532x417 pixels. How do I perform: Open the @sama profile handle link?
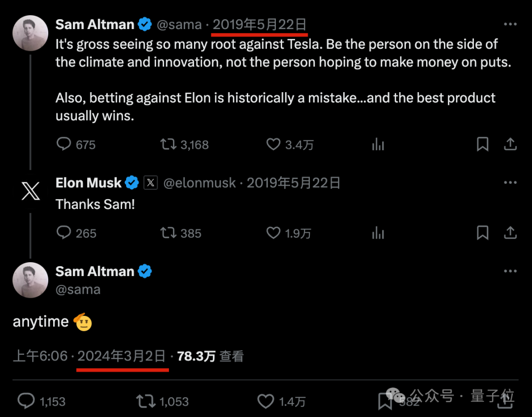[179, 24]
